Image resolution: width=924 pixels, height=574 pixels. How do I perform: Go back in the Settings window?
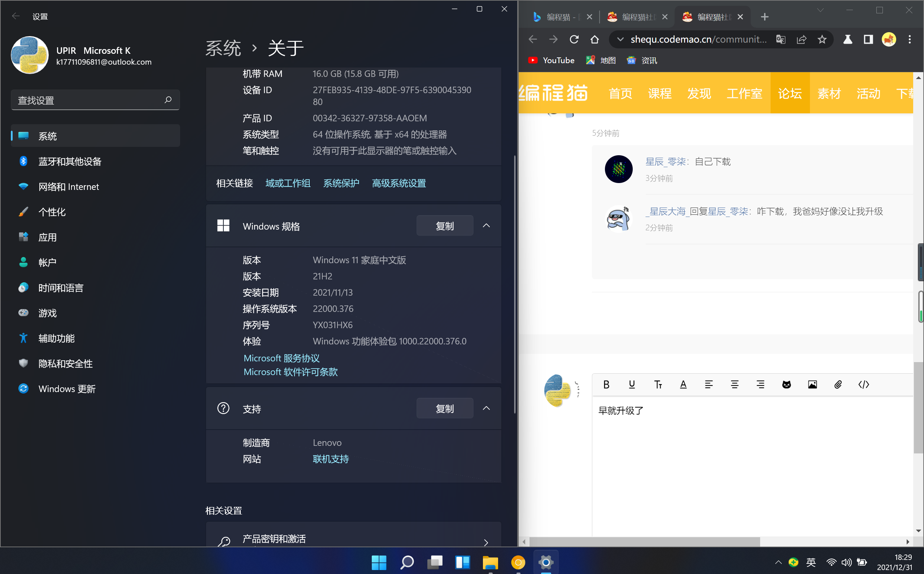[16, 16]
